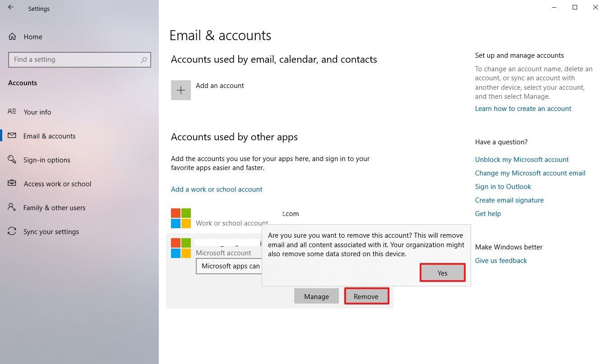606x364 pixels.
Task: Select Access work or school
Action: (x=57, y=184)
